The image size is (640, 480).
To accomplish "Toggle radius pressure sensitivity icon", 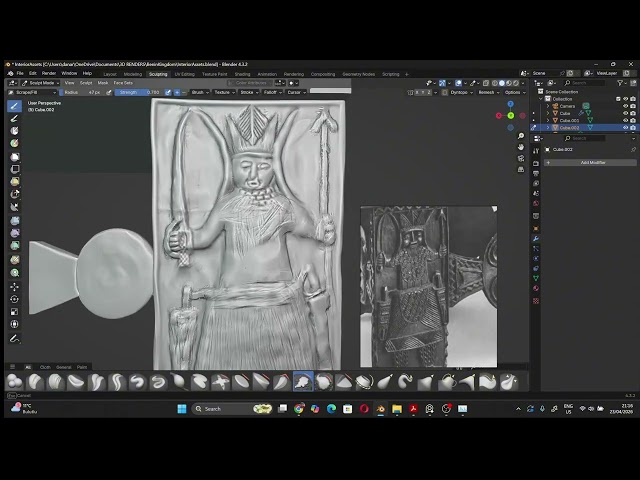I will pos(109,92).
